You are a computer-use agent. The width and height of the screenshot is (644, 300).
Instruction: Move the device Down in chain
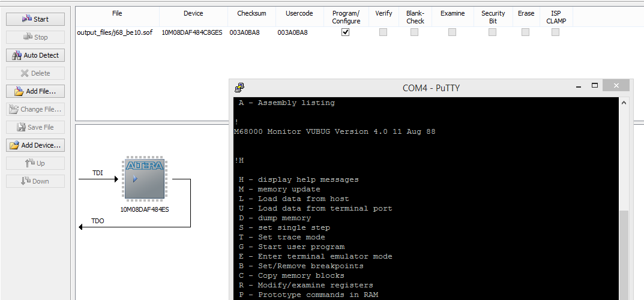pyautogui.click(x=35, y=181)
